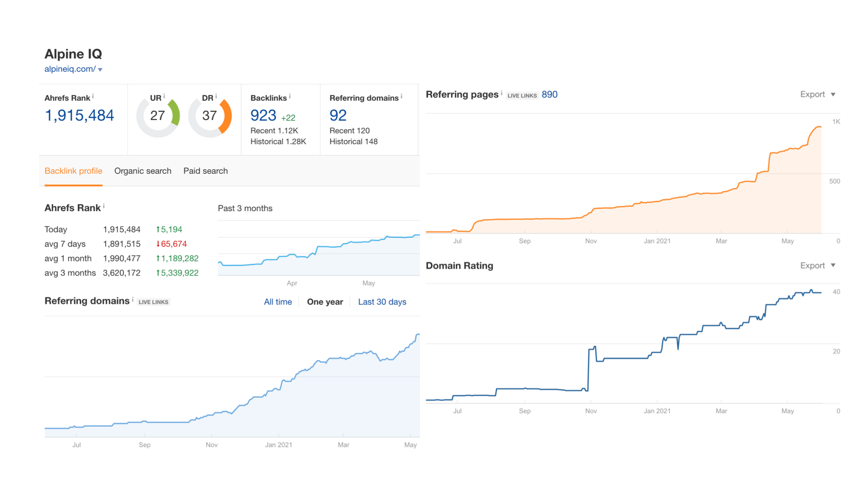Select the Backlink profile tab
Viewport: 868px width, 484px height.
(x=73, y=171)
